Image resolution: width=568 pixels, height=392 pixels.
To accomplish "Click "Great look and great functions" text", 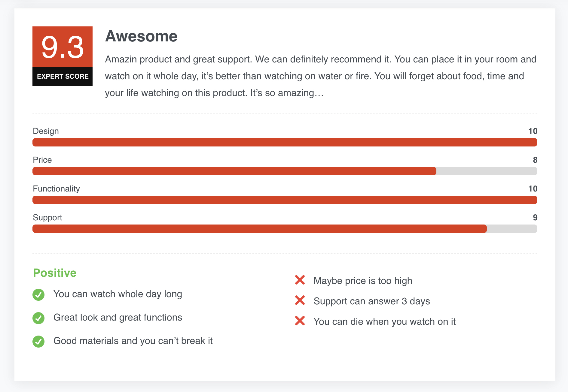I will [x=118, y=318].
